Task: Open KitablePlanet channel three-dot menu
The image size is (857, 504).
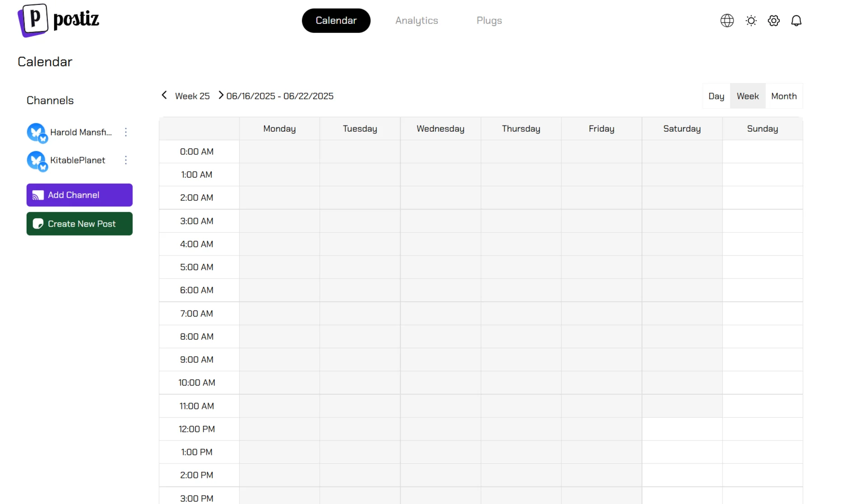Action: point(126,160)
